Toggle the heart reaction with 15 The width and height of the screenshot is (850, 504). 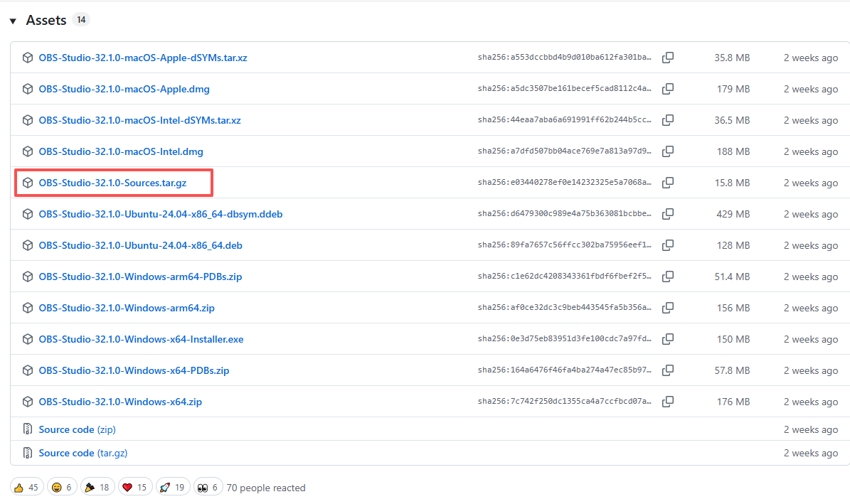135,487
